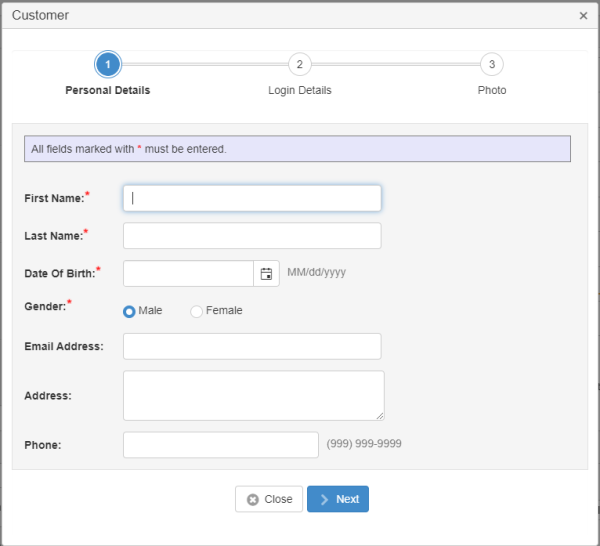Switch to the Login Details step
Viewport: 600px width, 546px height.
pyautogui.click(x=299, y=90)
